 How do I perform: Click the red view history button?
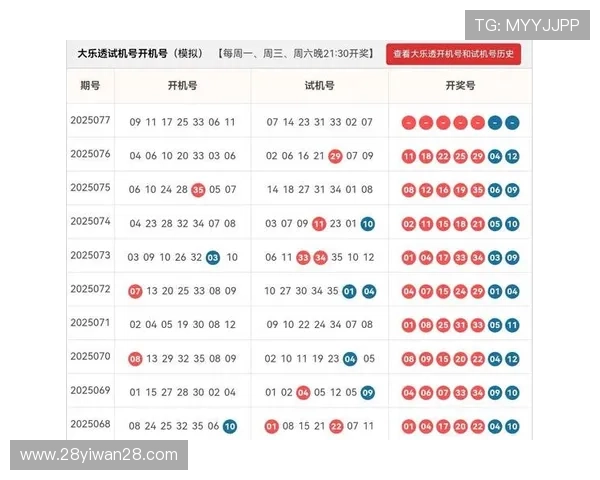point(454,54)
